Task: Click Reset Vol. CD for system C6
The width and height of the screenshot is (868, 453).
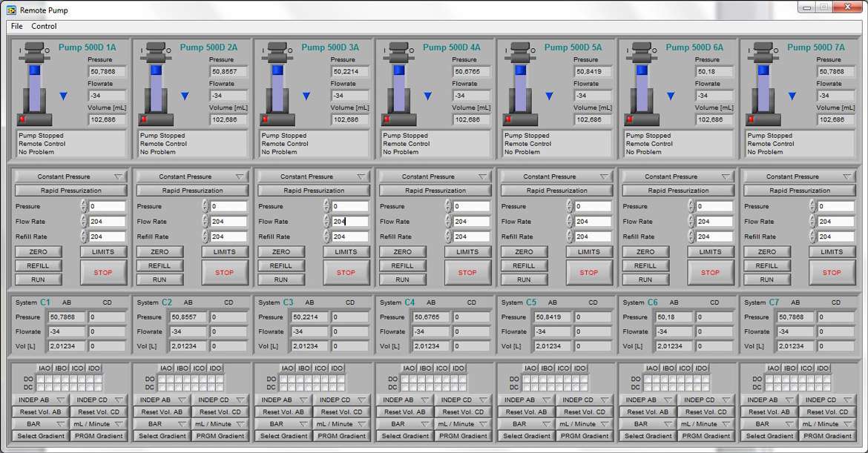Action: click(x=706, y=411)
